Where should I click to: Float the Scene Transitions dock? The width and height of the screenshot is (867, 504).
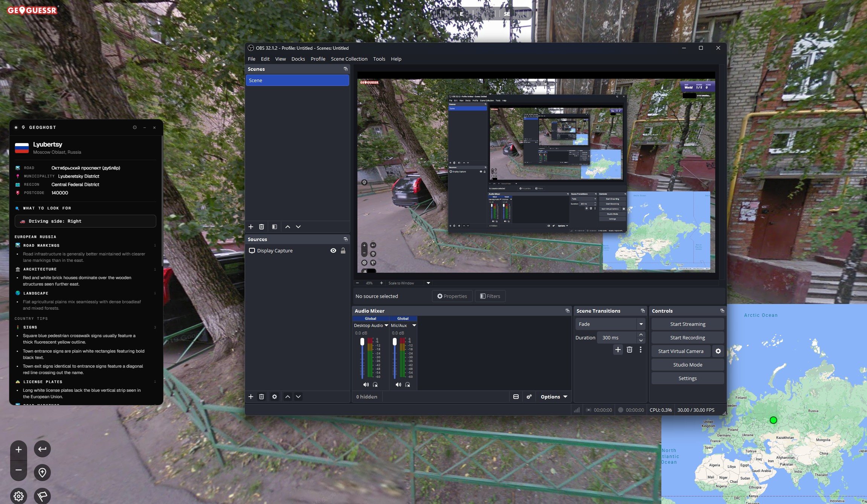pos(643,311)
